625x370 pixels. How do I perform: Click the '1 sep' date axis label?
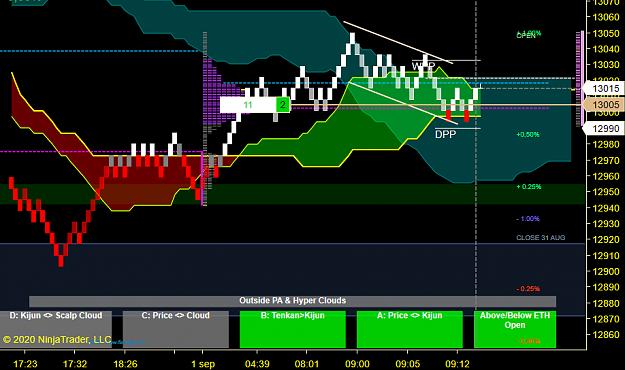click(x=203, y=364)
